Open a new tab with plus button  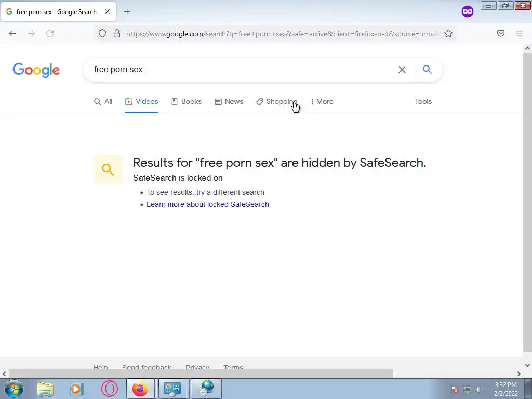point(127,12)
